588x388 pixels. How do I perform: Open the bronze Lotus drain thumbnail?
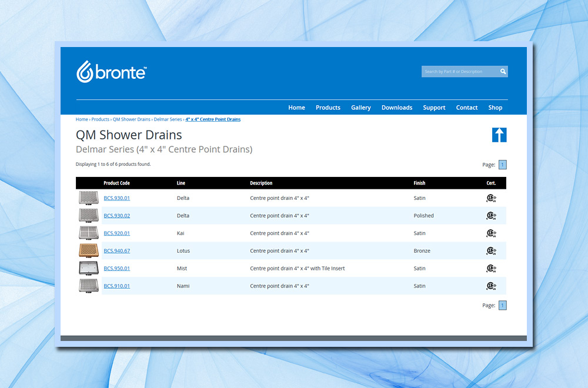pos(89,250)
